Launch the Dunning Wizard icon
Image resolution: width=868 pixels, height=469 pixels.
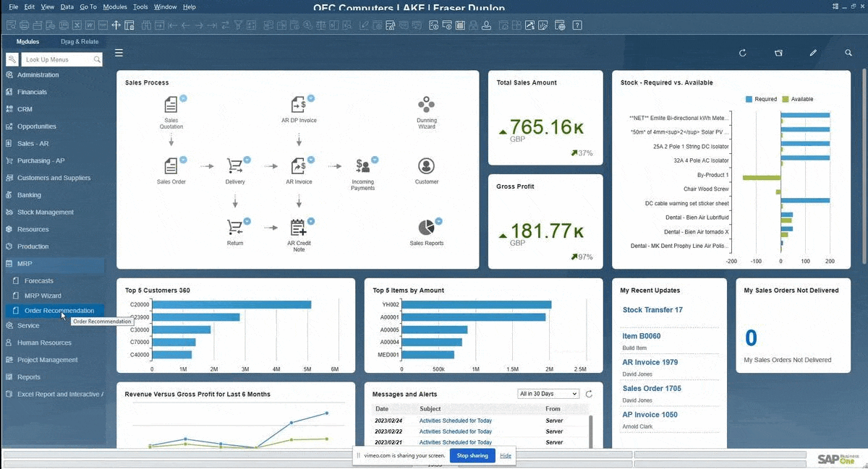427,105
